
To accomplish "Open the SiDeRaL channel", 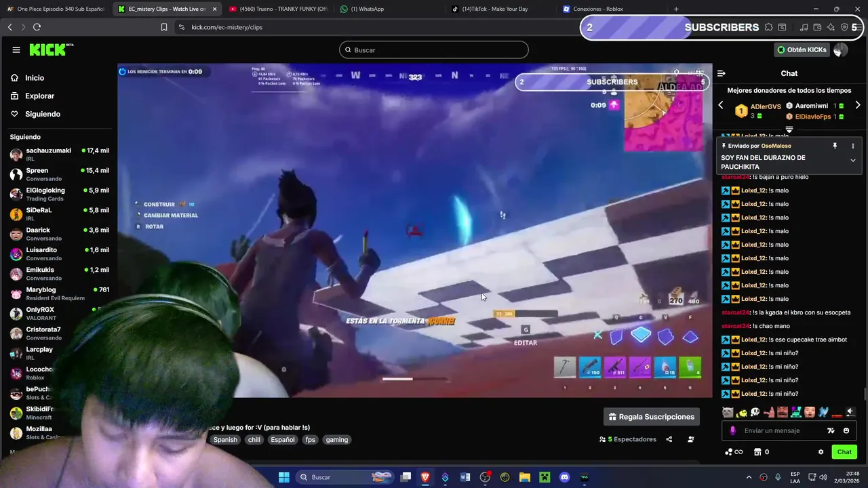I will [x=60, y=214].
